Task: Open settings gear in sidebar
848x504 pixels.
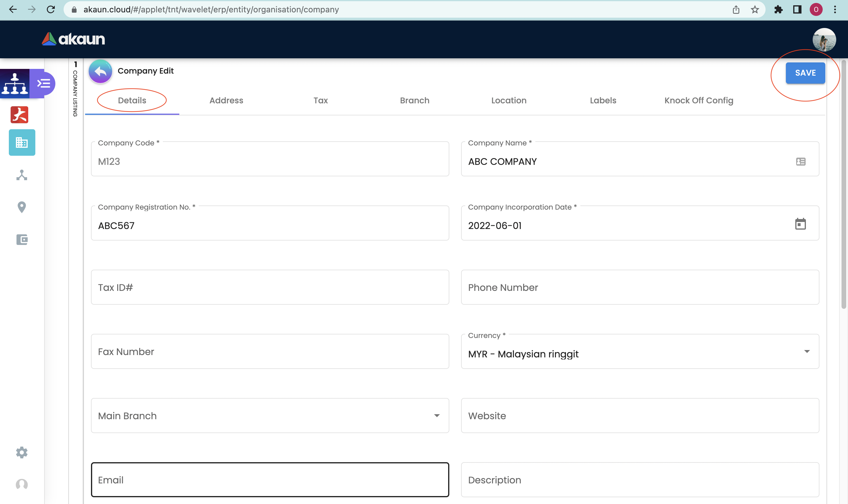Action: coord(22,452)
